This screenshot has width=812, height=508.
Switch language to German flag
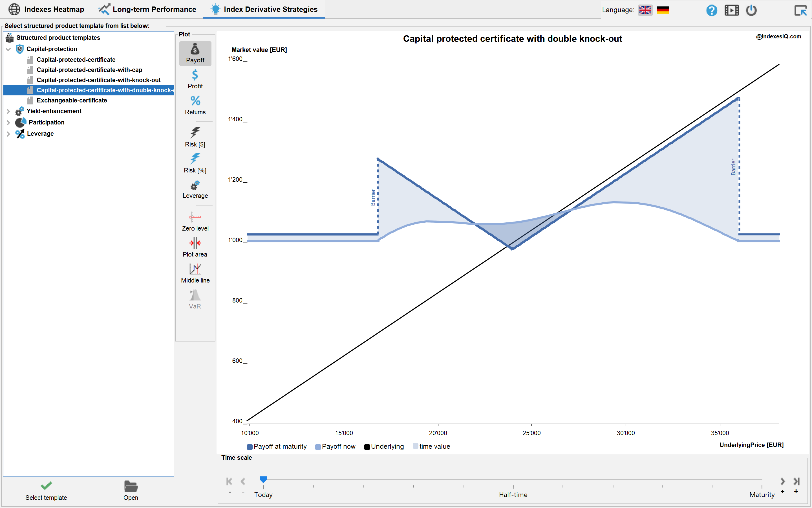pyautogui.click(x=663, y=10)
